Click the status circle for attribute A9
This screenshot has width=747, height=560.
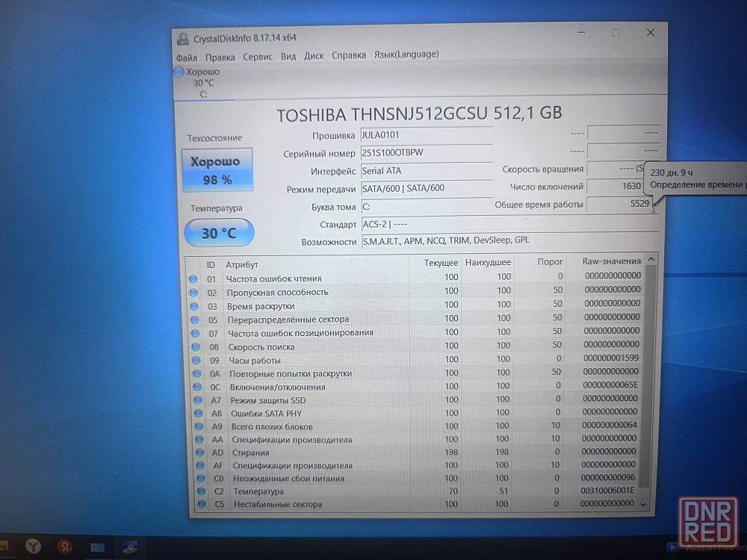coord(199,426)
